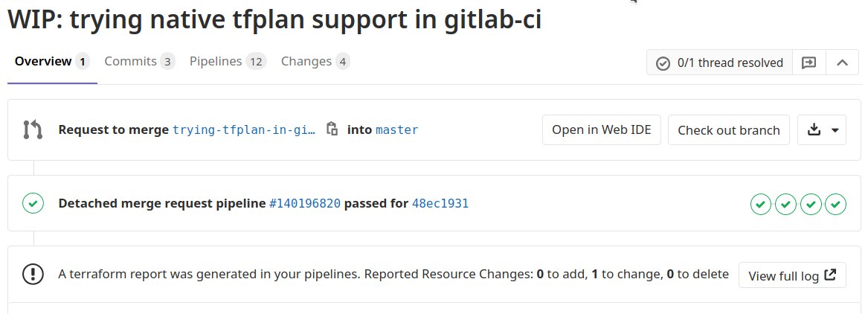Click the last pipeline stage status icon
The image size is (868, 314).
click(x=836, y=205)
